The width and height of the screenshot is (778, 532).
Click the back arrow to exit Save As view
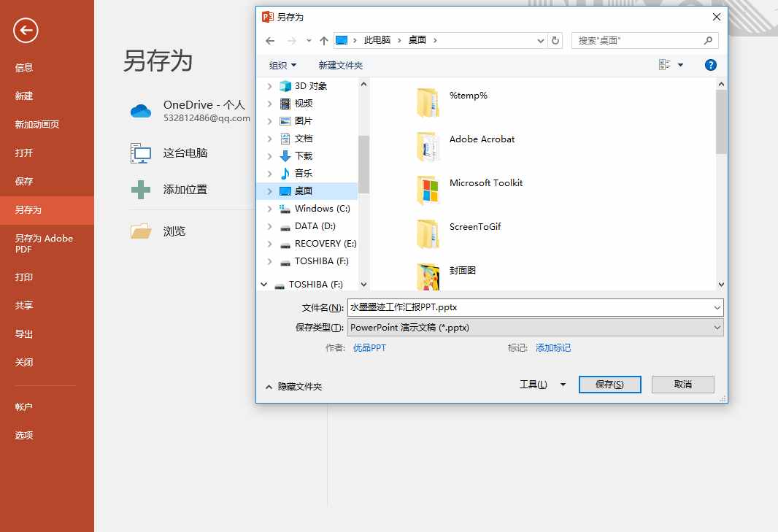[26, 31]
